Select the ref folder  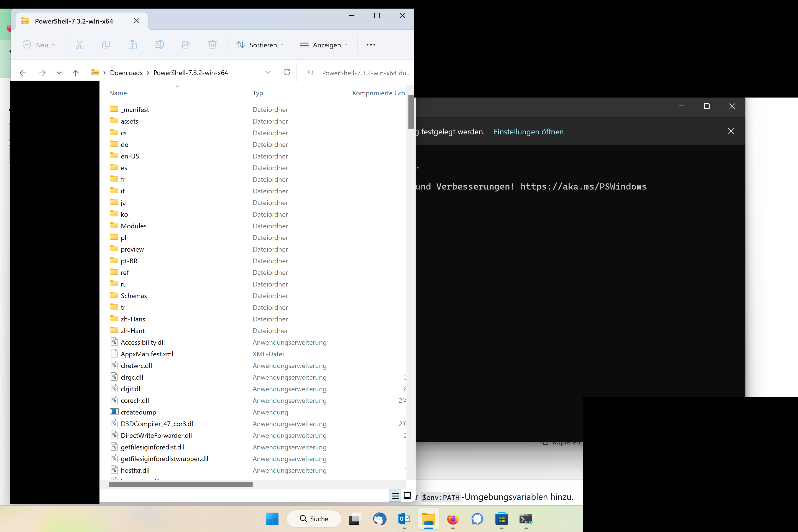[x=124, y=272]
